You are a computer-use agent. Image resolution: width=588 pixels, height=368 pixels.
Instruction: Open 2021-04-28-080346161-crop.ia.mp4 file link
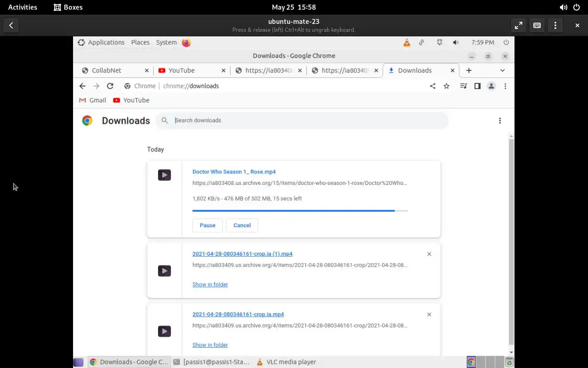click(238, 315)
